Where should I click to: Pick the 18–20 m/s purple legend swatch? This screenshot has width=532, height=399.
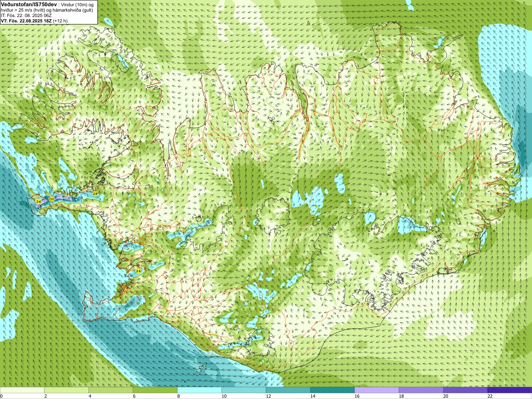[x=421, y=390]
